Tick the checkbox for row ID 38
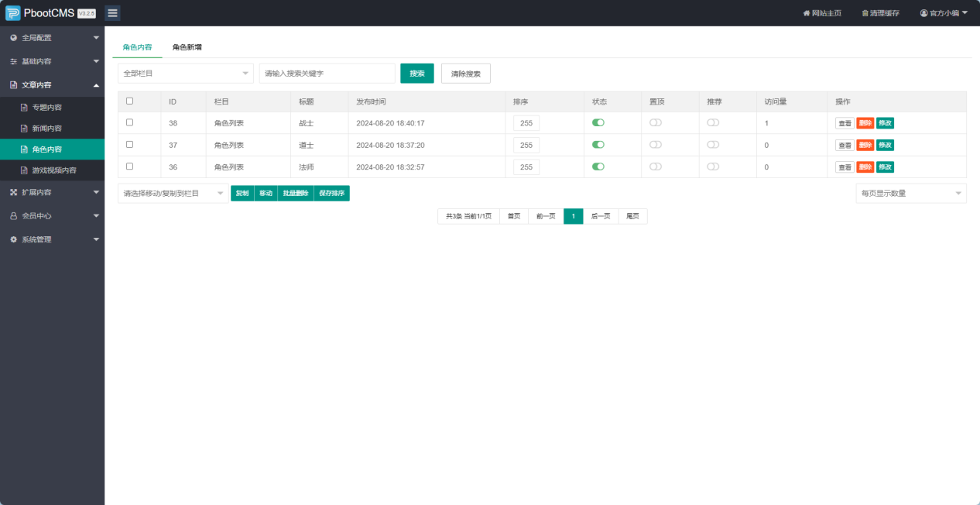 pyautogui.click(x=129, y=122)
